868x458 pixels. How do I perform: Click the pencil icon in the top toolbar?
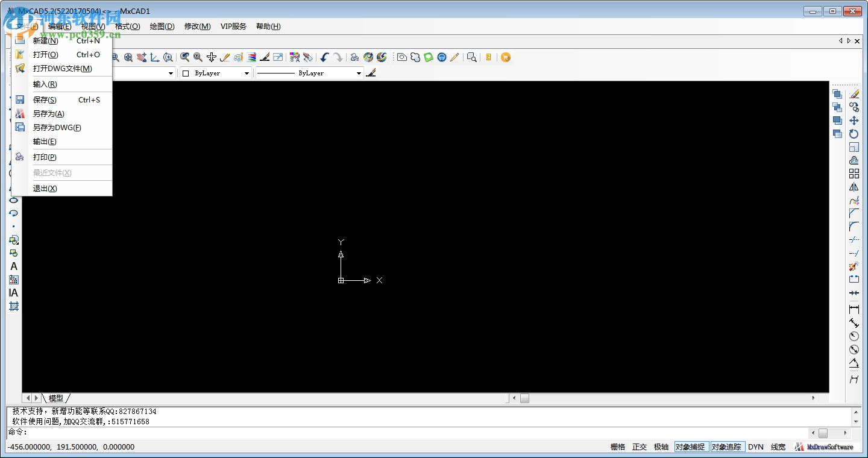454,57
